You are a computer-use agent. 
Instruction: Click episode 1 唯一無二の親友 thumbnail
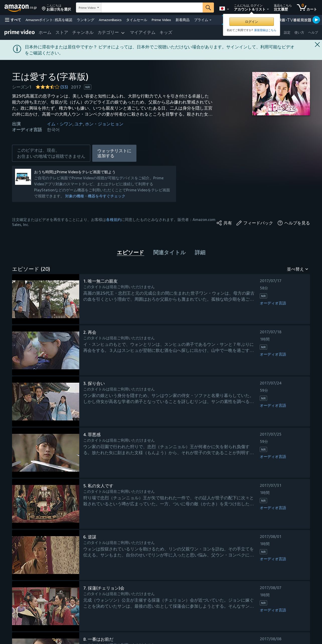46,299
